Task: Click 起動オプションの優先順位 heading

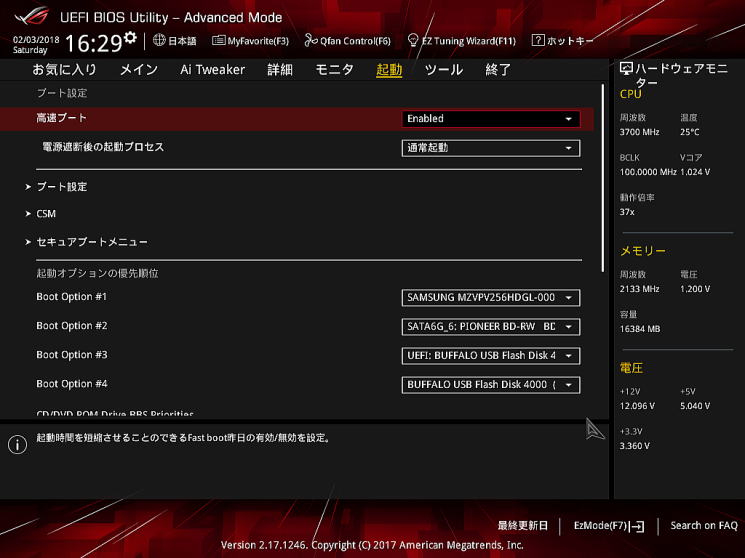Action: (x=97, y=273)
